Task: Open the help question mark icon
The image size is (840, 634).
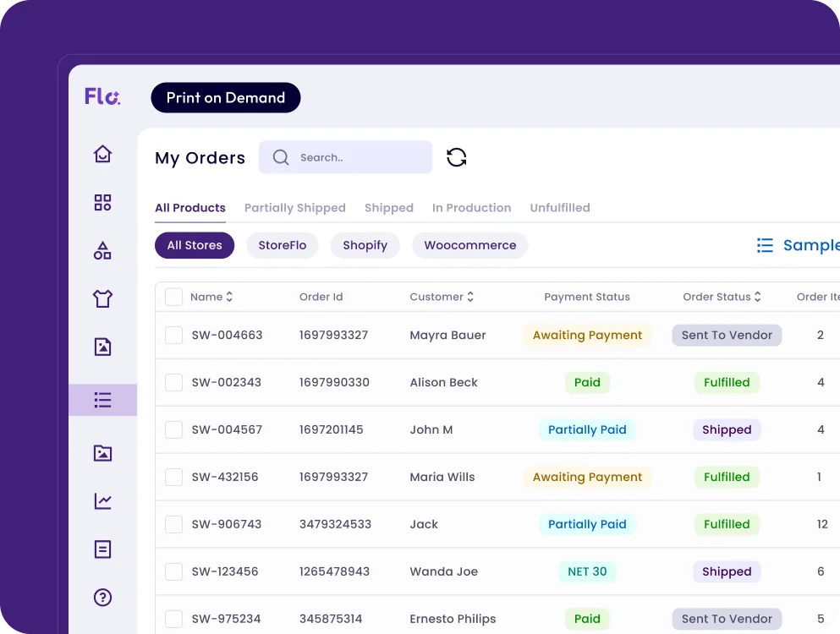Action: pos(102,597)
